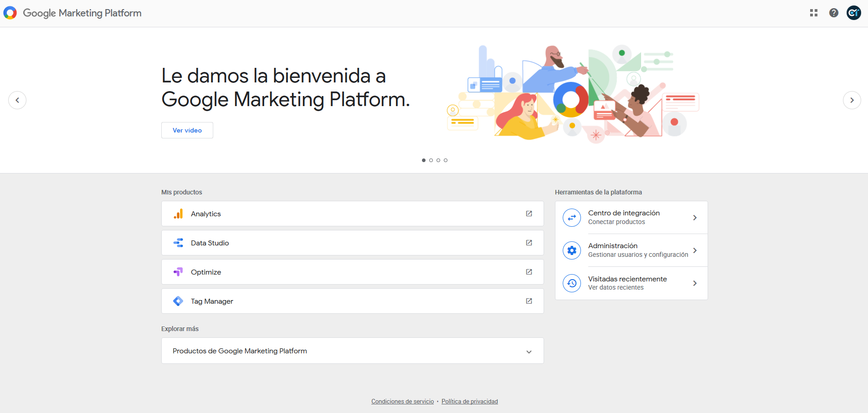Open Tag Manager in a new tab

point(529,301)
